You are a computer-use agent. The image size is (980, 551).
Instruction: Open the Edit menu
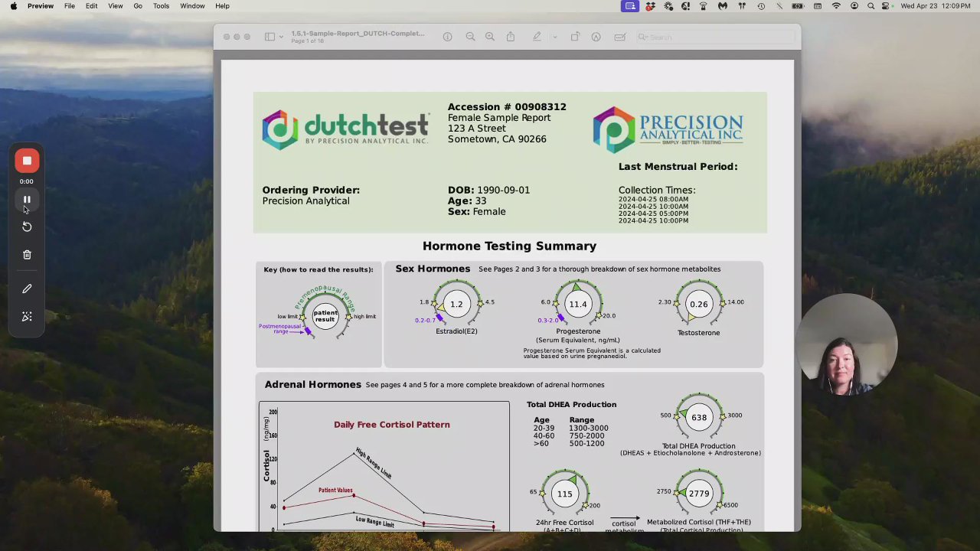(92, 6)
